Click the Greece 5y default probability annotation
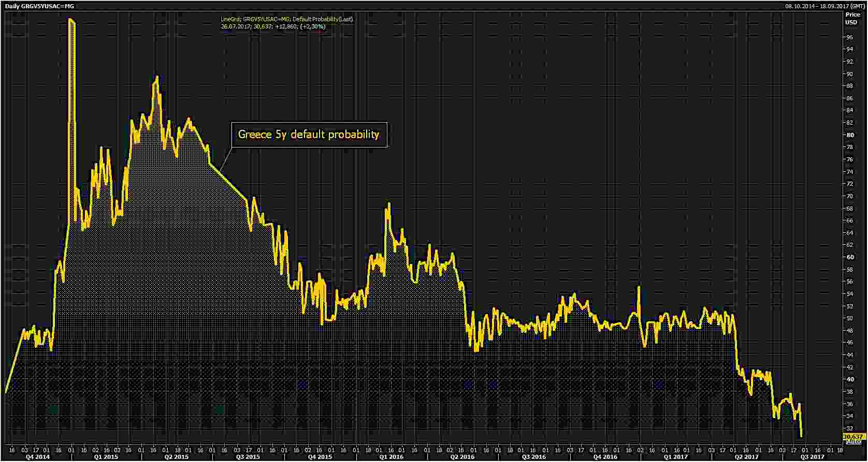868x462 pixels. tap(309, 135)
